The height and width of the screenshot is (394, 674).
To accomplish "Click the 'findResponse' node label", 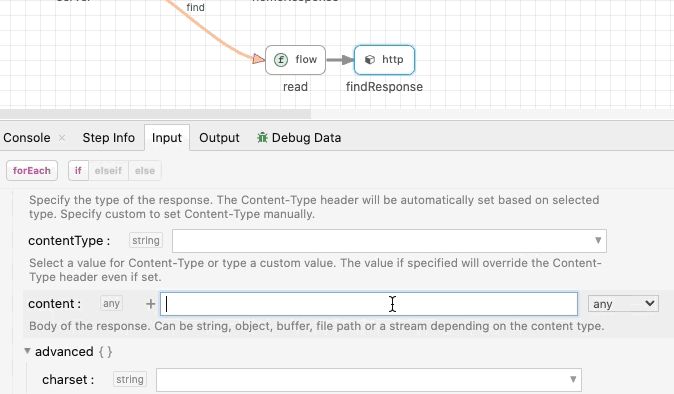I will click(x=384, y=87).
